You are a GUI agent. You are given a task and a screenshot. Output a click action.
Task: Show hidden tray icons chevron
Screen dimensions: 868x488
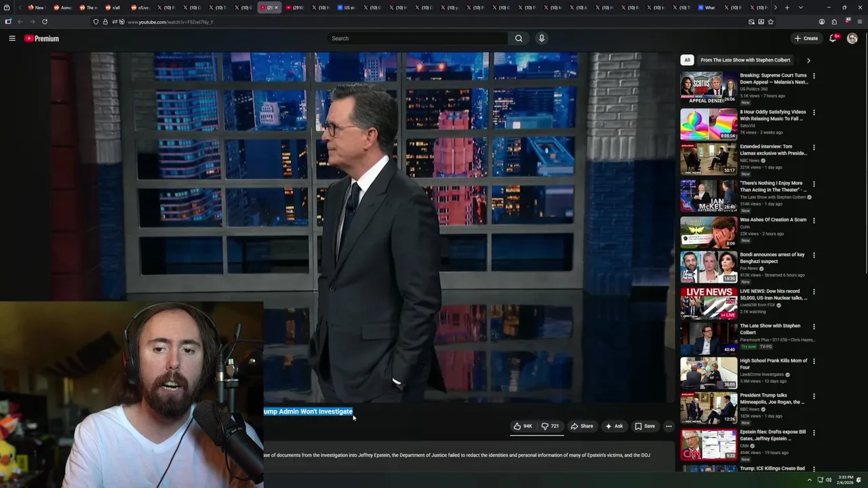(x=809, y=480)
